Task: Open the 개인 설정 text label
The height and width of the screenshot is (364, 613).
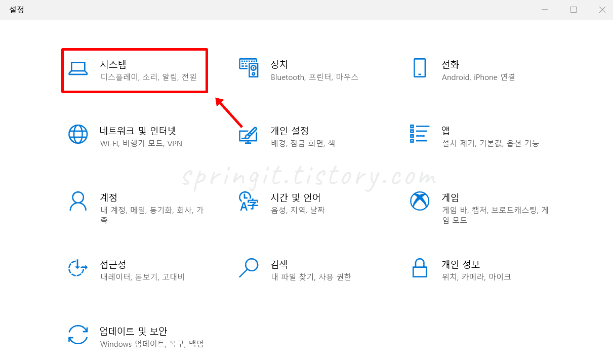Action: click(x=290, y=131)
